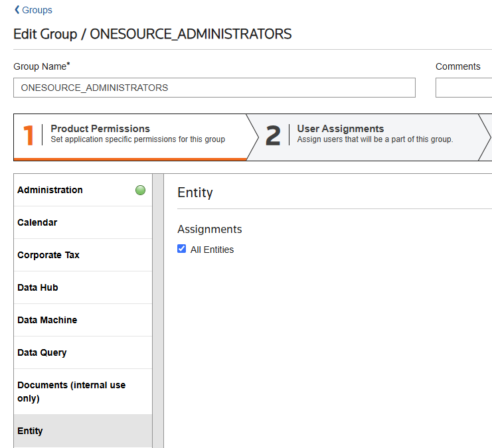Open Corporate Tax permissions
The width and height of the screenshot is (492, 448).
pyautogui.click(x=48, y=255)
